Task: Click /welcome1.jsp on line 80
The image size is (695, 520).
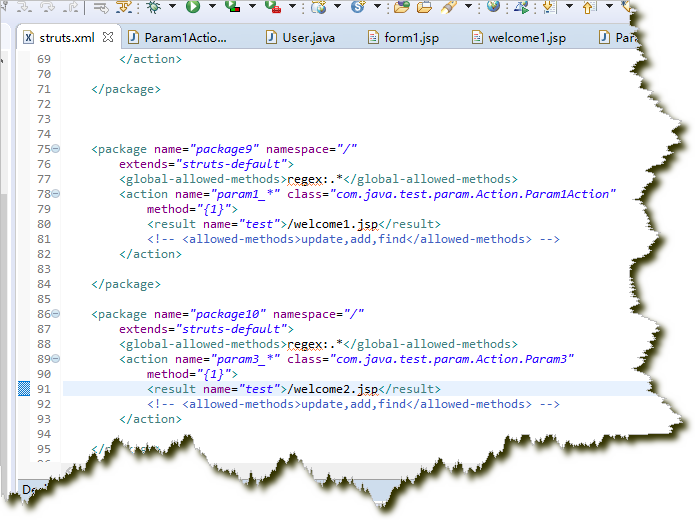Action: click(x=332, y=224)
